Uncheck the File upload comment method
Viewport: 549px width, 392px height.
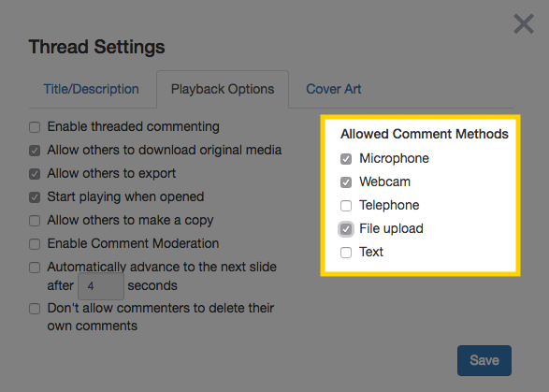[x=346, y=229]
